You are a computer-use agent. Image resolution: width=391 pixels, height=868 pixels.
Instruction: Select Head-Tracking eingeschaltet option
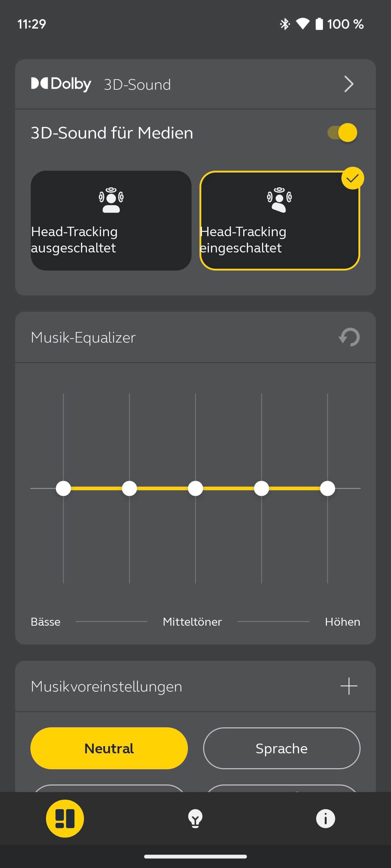(279, 221)
